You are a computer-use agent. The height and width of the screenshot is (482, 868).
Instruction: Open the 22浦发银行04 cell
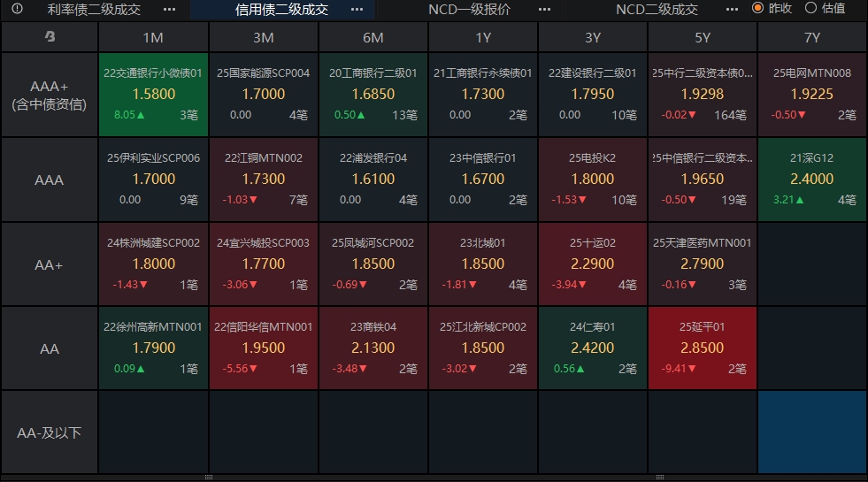point(373,180)
